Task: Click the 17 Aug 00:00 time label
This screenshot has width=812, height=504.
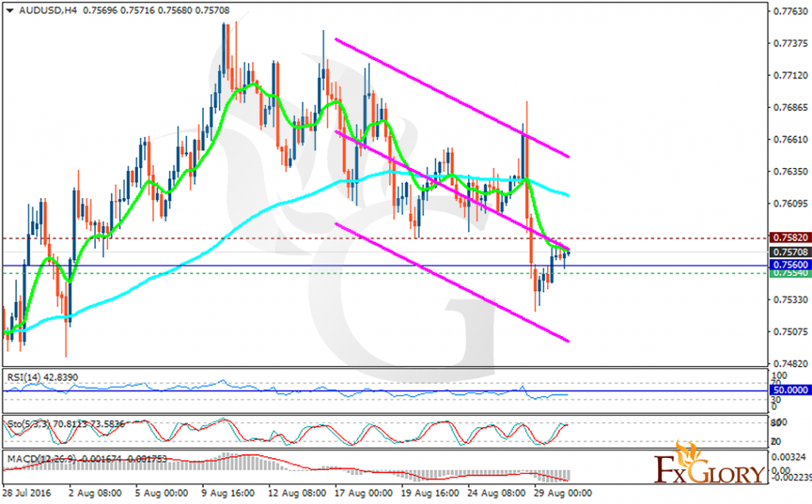Action: coord(363,493)
